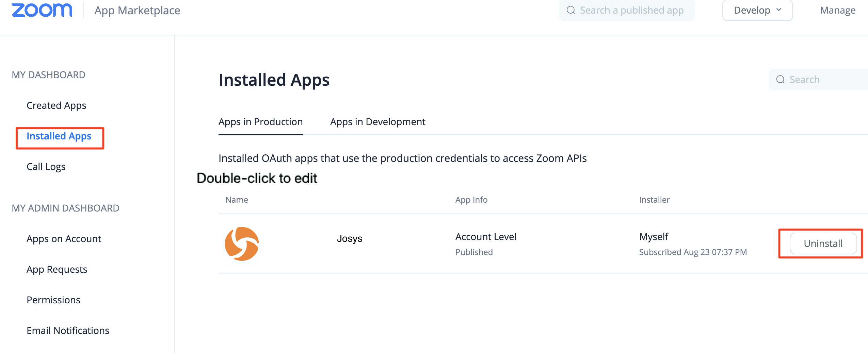
Task: Click the Zoom logo
Action: pyautogui.click(x=42, y=10)
